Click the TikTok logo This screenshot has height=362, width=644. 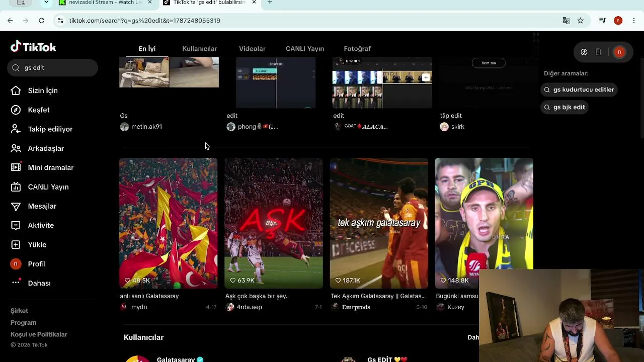pyautogui.click(x=33, y=47)
